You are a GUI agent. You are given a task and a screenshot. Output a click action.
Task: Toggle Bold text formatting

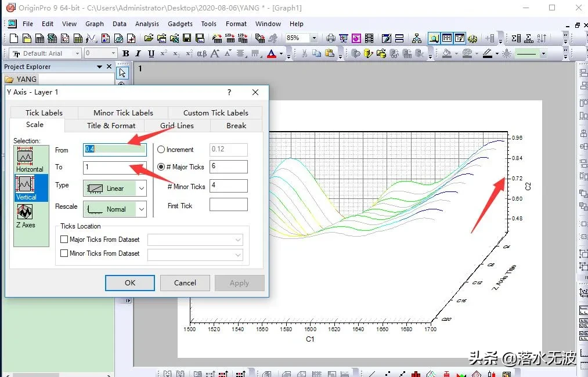[125, 53]
